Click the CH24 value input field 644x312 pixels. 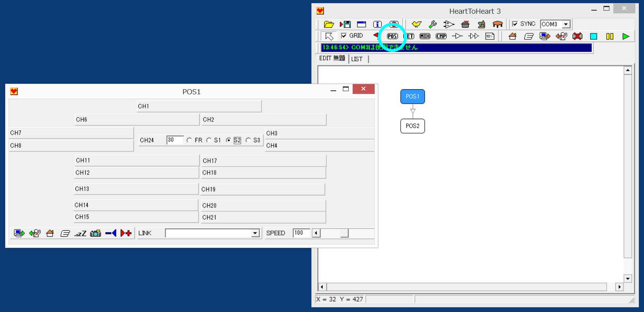pyautogui.click(x=175, y=140)
